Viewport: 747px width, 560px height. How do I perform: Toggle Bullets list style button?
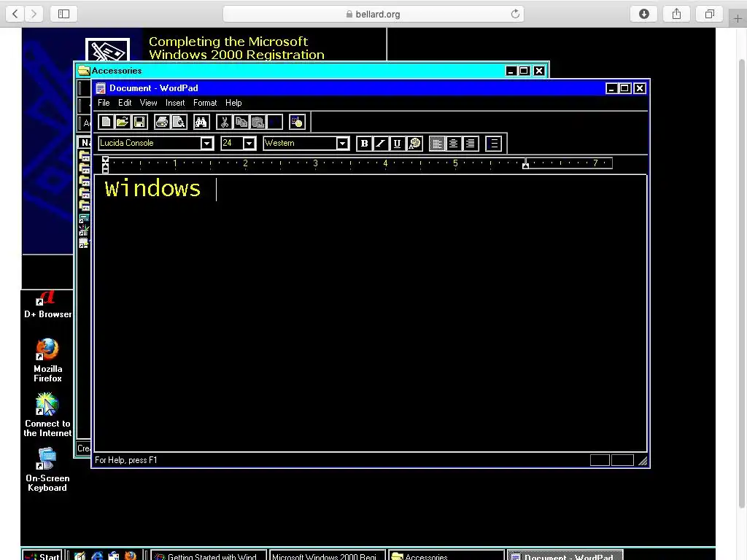click(494, 144)
